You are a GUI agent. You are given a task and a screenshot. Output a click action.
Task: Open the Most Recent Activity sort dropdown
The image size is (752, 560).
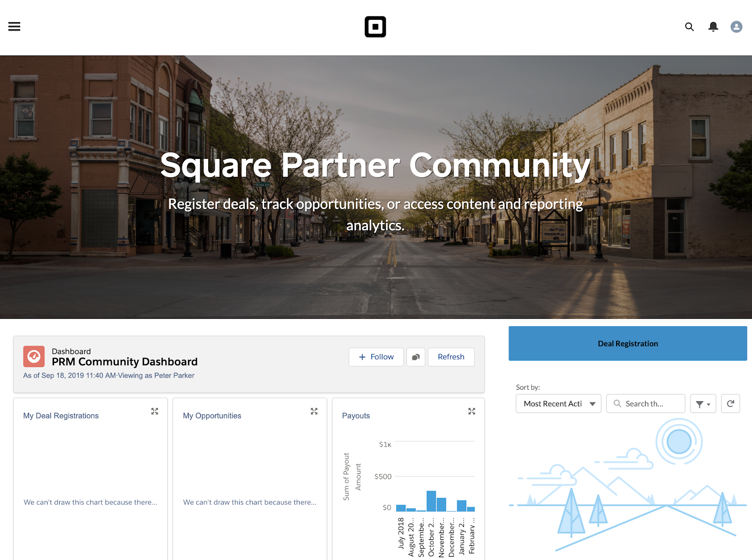558,403
